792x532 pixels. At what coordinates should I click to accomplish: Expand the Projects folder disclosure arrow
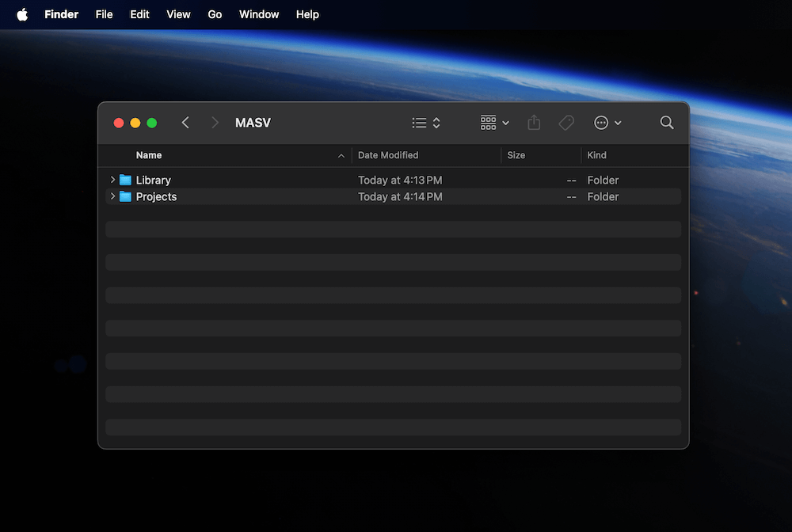112,196
